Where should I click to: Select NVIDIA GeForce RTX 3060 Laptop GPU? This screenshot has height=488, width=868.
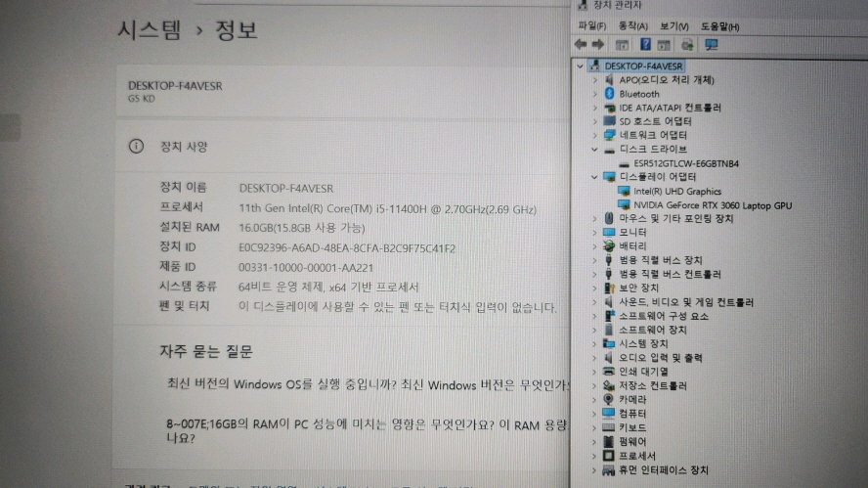pyautogui.click(x=713, y=205)
